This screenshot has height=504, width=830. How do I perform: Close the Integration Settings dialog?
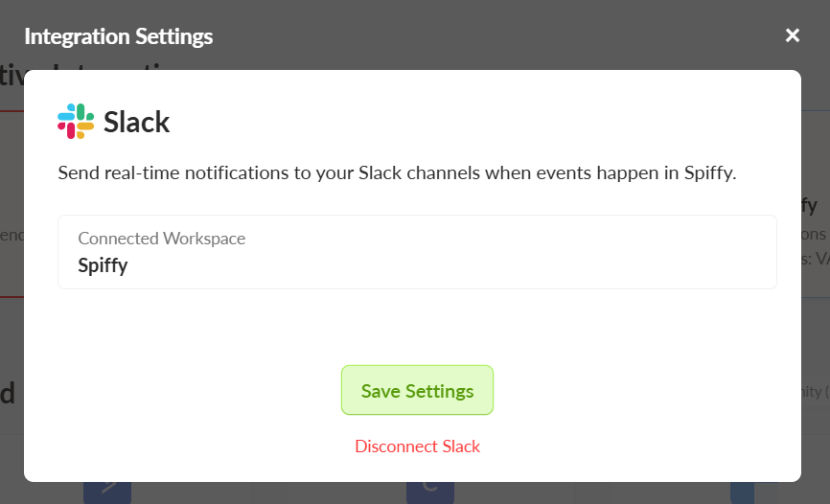pyautogui.click(x=793, y=35)
